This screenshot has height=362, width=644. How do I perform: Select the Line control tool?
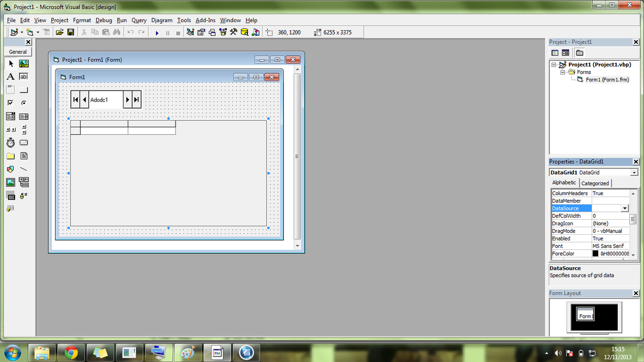tap(24, 169)
